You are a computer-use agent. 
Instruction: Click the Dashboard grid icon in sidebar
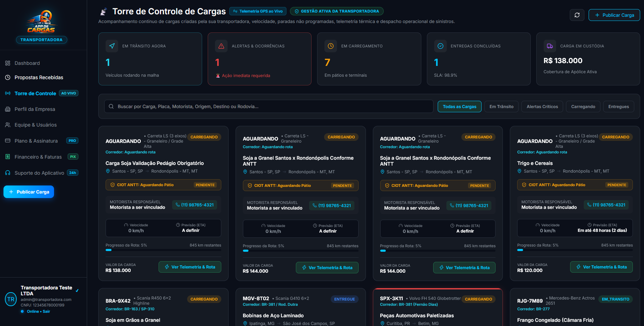8,63
